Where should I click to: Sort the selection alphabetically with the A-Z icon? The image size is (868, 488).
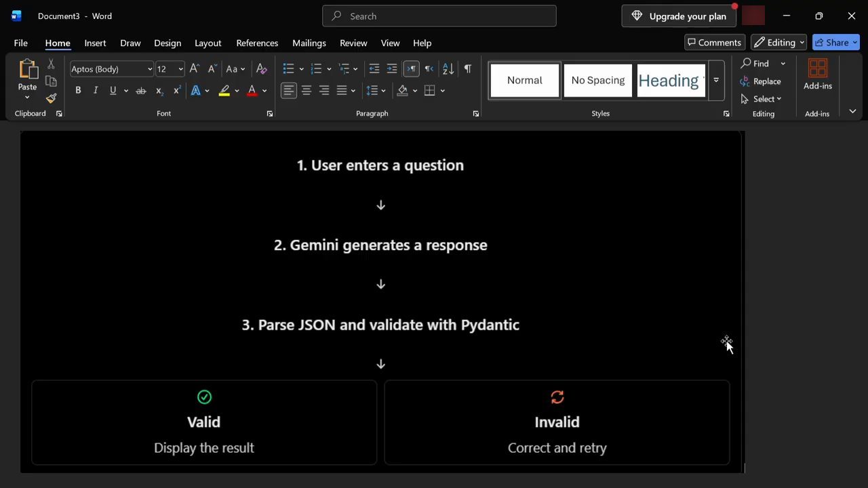pyautogui.click(x=448, y=68)
